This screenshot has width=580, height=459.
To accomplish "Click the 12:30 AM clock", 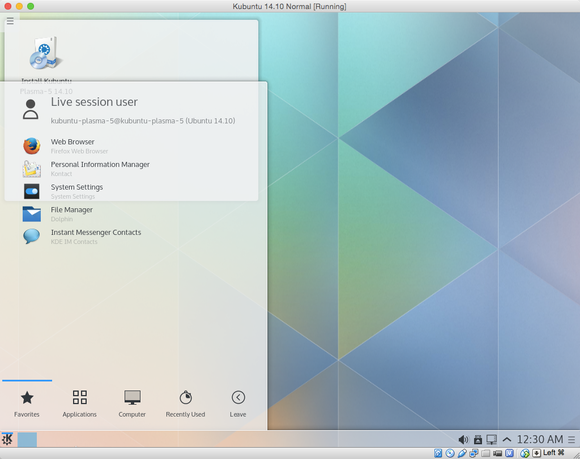I will tap(540, 439).
